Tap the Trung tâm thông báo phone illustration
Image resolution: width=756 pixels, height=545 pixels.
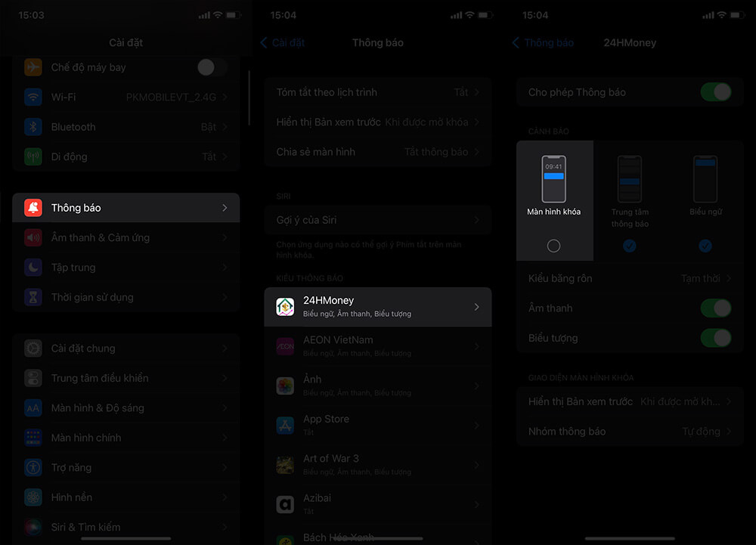[630, 179]
